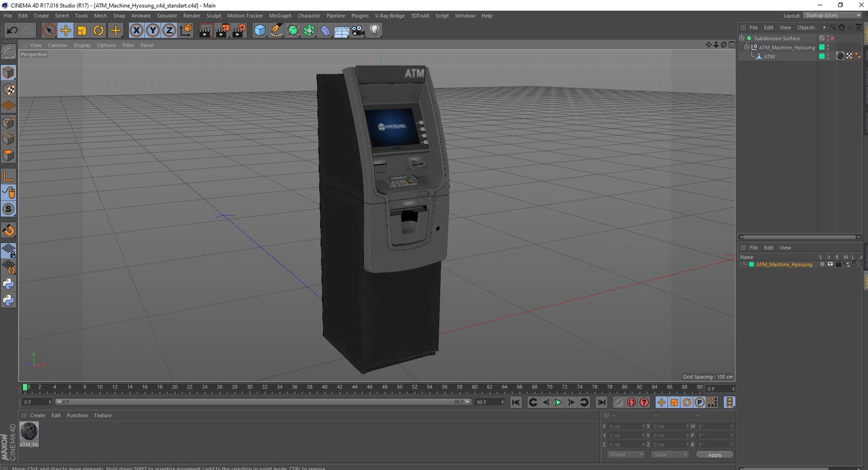Toggle Autokeying button
The height and width of the screenshot is (470, 868).
click(x=632, y=402)
